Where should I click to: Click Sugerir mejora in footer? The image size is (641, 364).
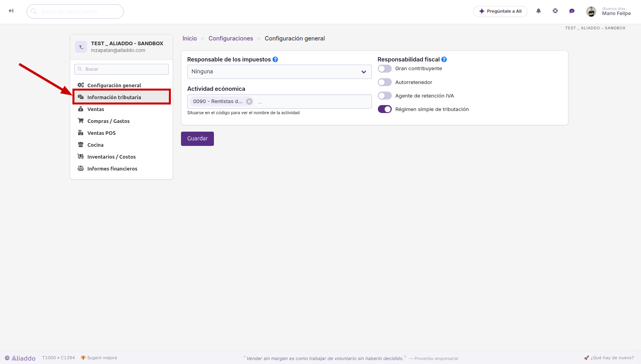[99, 358]
